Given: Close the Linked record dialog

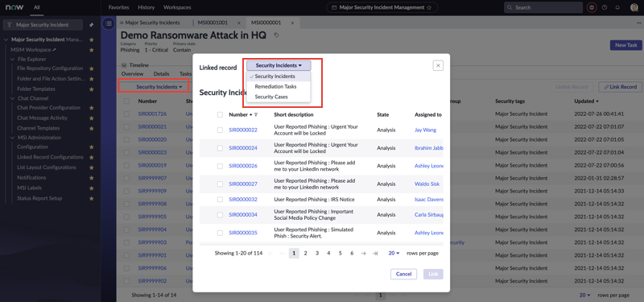Looking at the screenshot, I should tap(438, 65).
